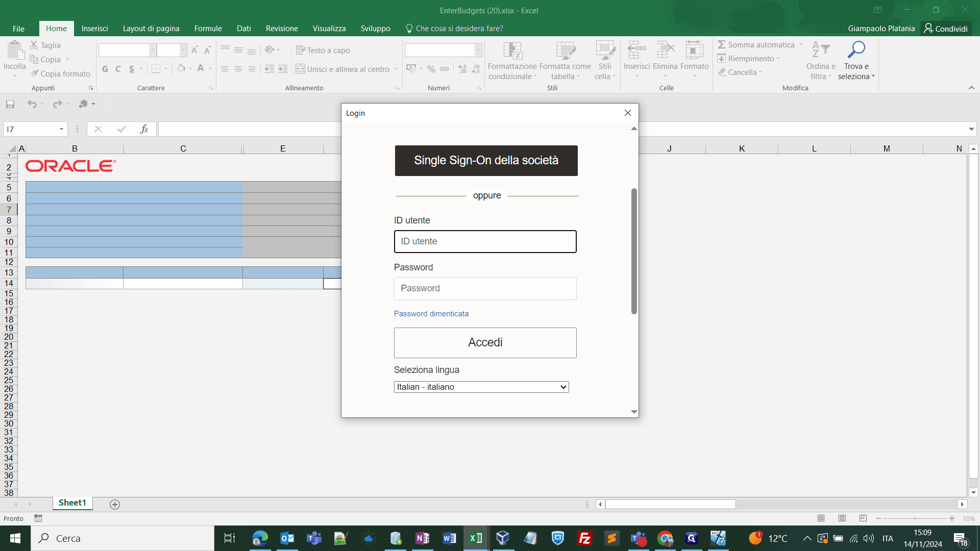980x551 pixels.
Task: Add a new sheet with plus icon
Action: [115, 504]
